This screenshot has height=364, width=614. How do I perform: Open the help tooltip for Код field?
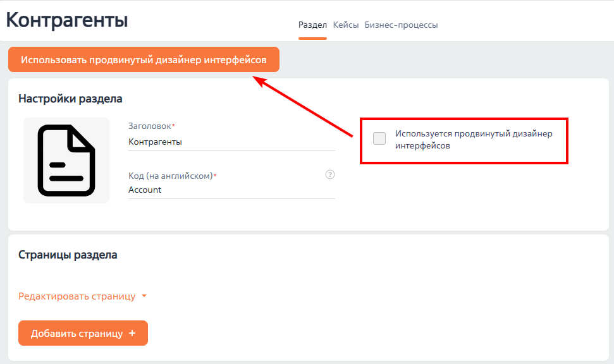(x=329, y=174)
